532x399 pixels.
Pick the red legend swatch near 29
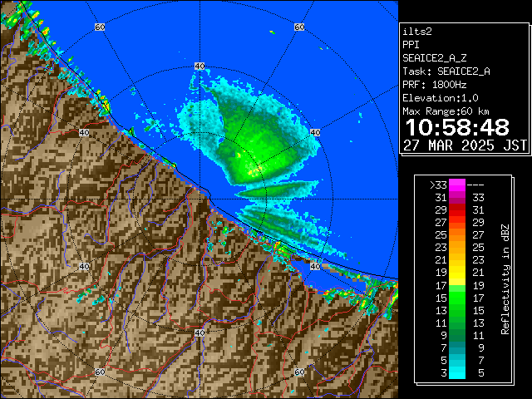point(457,210)
